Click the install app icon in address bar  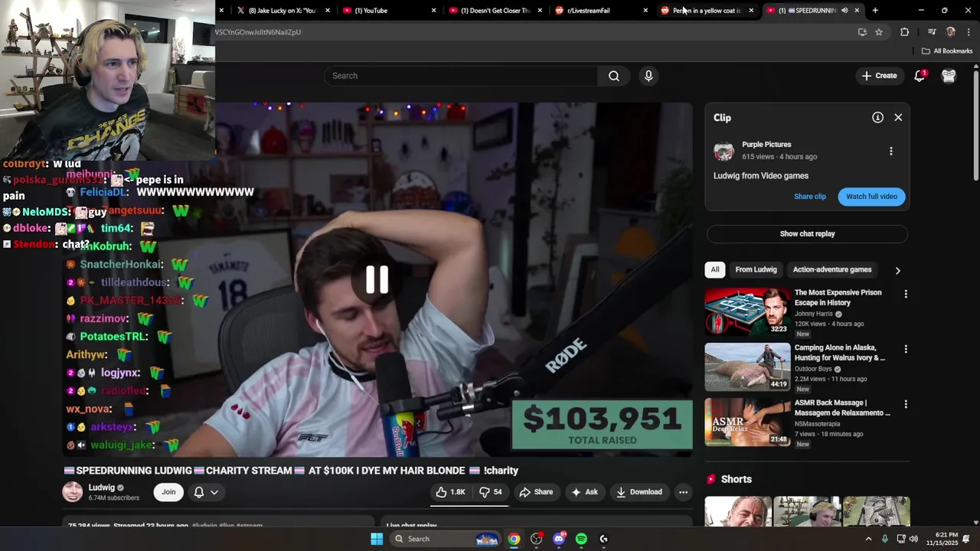[862, 32]
